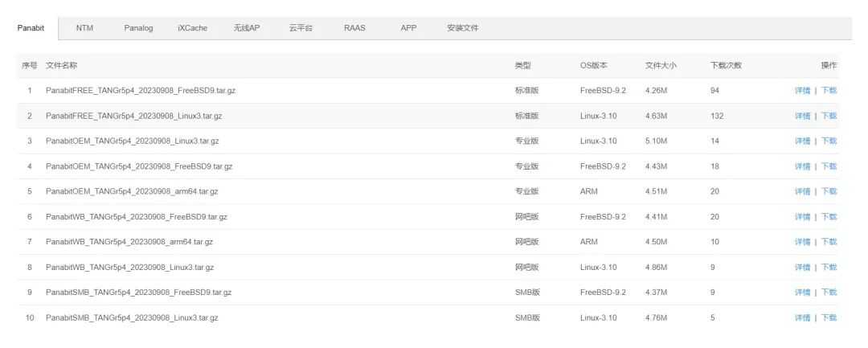This screenshot has width=868, height=348.
Task: Click 详情 for PanabitFREE Linux3 row 2
Action: coord(803,117)
